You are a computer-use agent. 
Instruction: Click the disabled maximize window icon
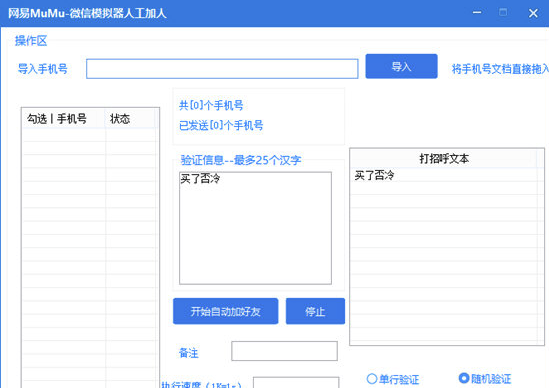coord(503,13)
